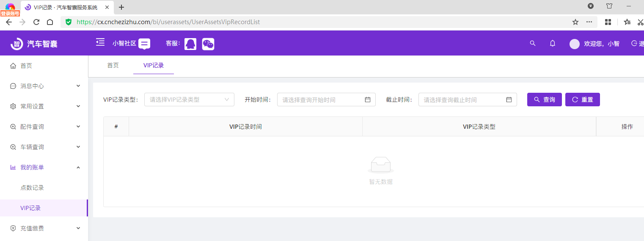Contact support via the QQ penguin icon
The height and width of the screenshot is (241, 644).
pos(190,44)
